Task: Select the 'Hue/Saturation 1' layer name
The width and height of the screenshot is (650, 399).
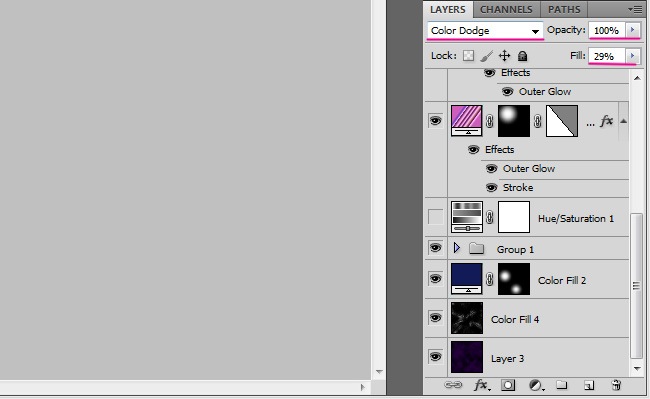Action: [576, 218]
